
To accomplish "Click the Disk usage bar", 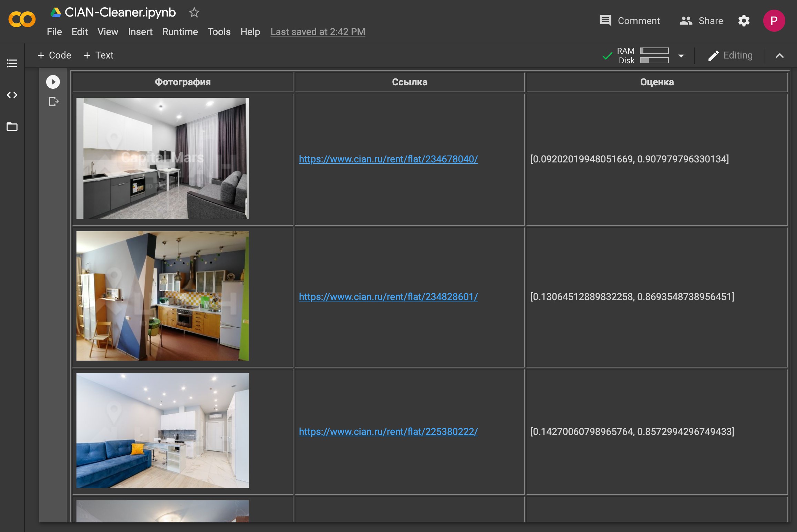I will click(654, 60).
